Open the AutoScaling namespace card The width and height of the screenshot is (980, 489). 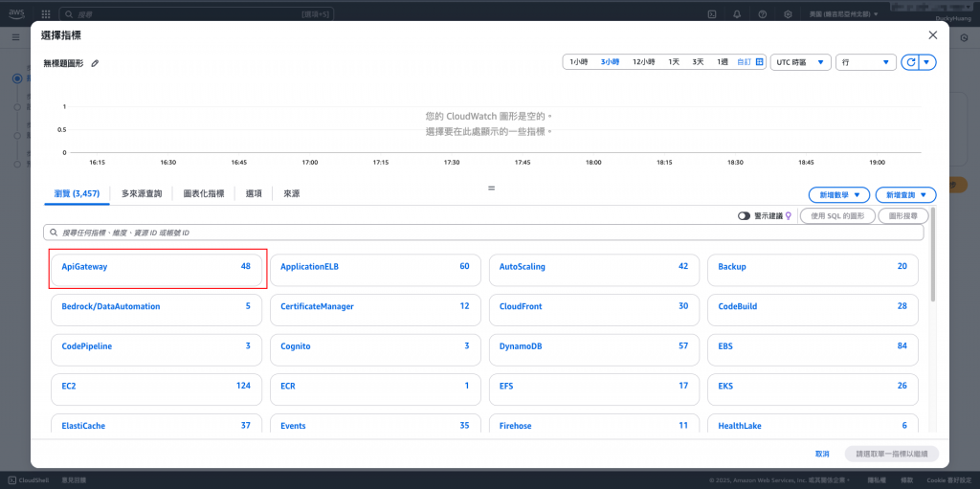594,270
